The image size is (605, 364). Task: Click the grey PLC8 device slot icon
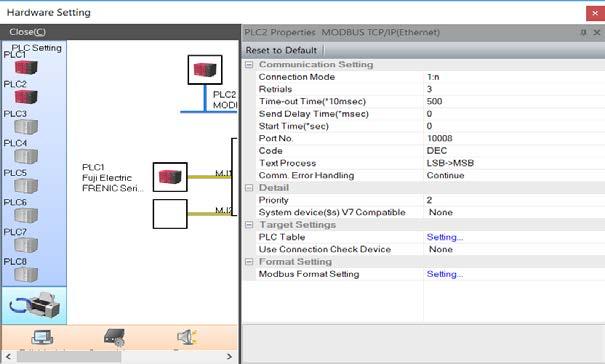coord(26,275)
